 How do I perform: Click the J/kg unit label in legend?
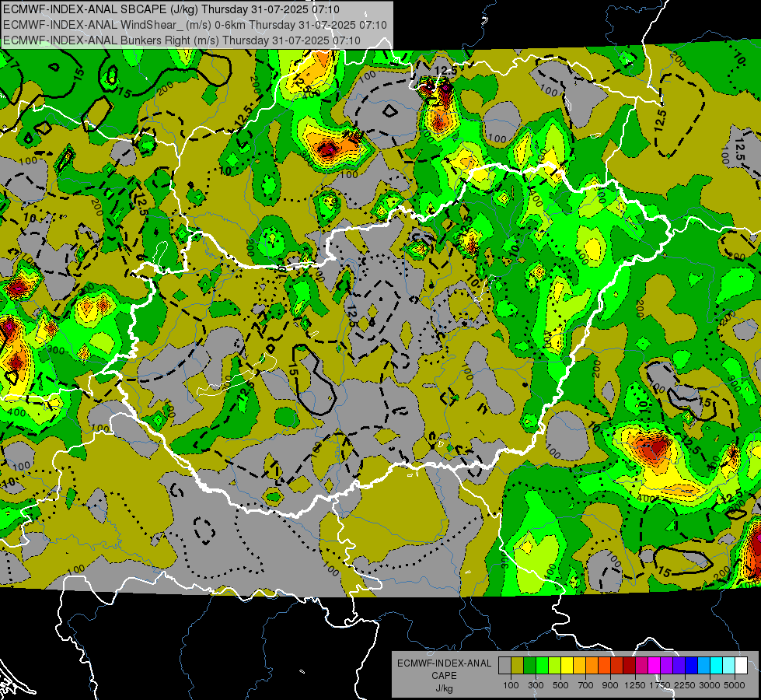click(444, 688)
